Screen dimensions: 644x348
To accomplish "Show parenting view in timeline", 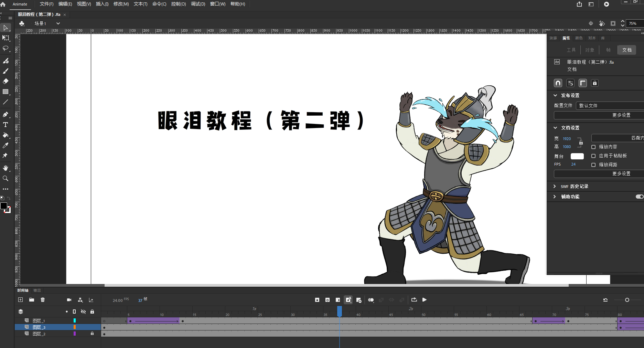I will (80, 300).
